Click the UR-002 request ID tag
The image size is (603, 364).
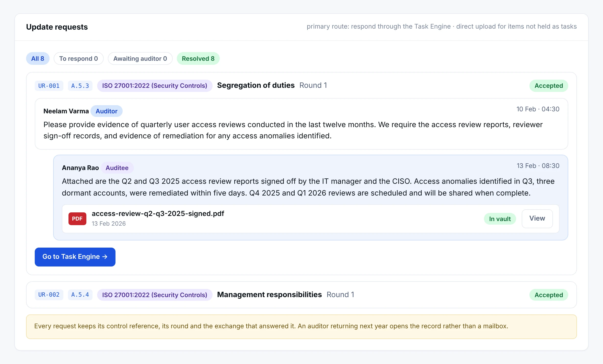coord(49,295)
